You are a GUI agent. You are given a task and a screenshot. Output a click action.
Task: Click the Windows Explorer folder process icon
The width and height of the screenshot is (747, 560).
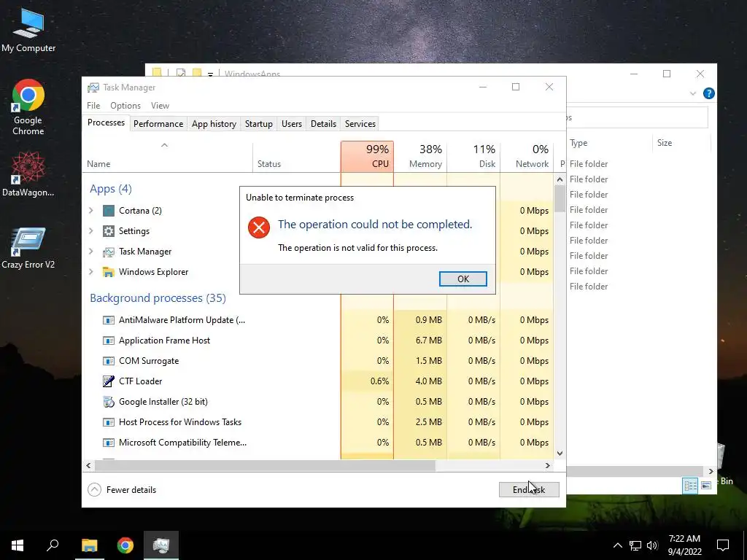pyautogui.click(x=109, y=272)
